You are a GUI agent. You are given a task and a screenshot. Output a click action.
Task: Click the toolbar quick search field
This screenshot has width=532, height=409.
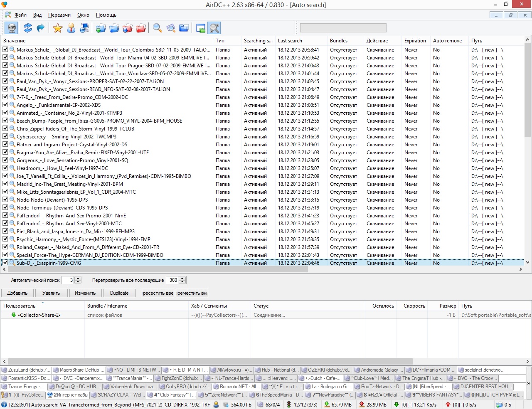pos(343,28)
